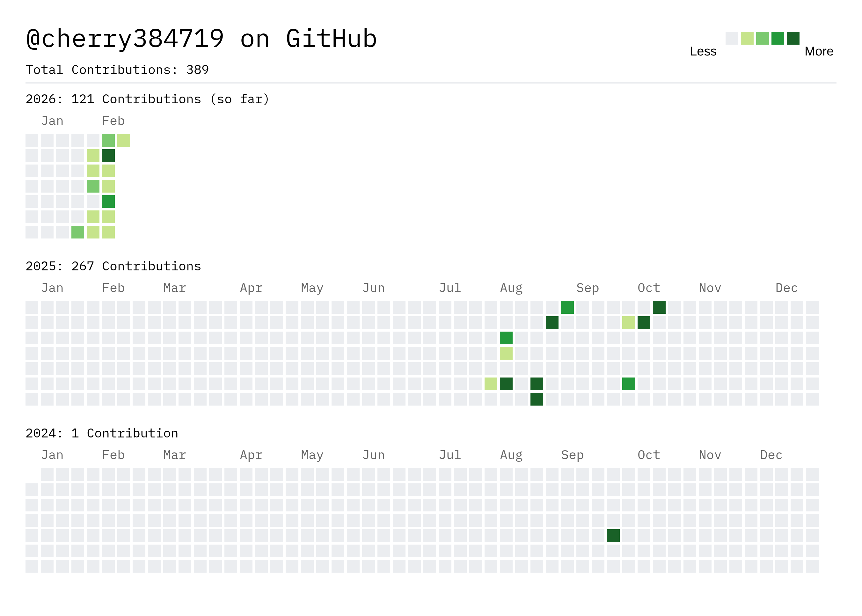862x616 pixels.
Task: Click the 2024: 1 Contribution heading
Action: pos(102,433)
